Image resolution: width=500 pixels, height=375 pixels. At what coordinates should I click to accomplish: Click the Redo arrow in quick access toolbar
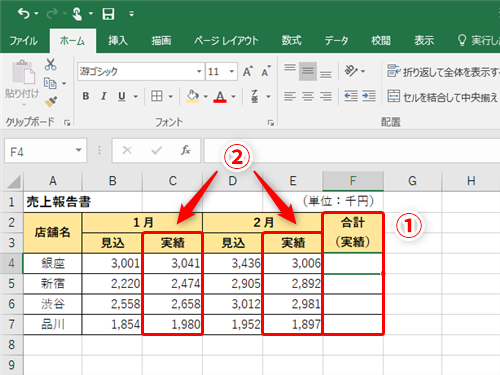coord(52,14)
